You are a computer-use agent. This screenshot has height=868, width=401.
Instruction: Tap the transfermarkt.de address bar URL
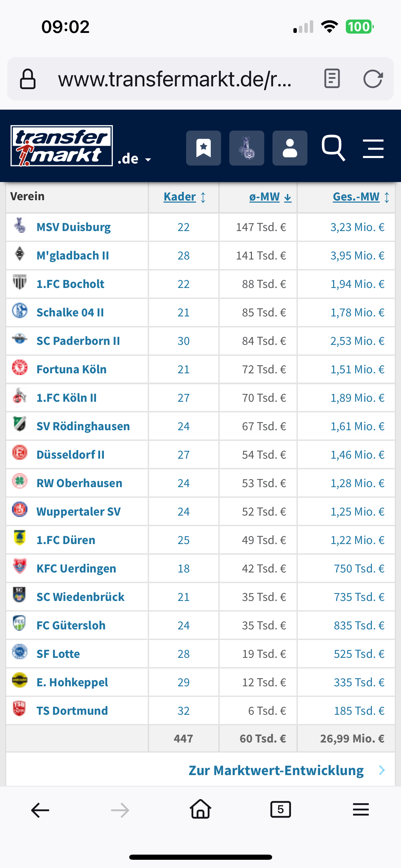[175, 79]
